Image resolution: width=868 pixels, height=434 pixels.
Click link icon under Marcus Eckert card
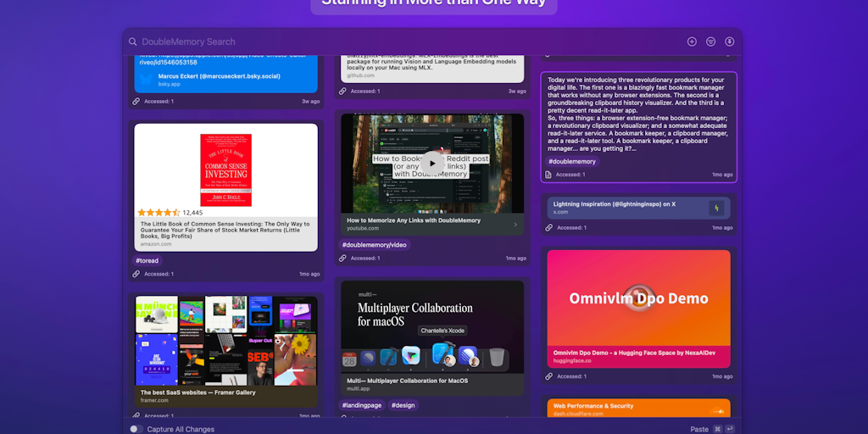[136, 102]
